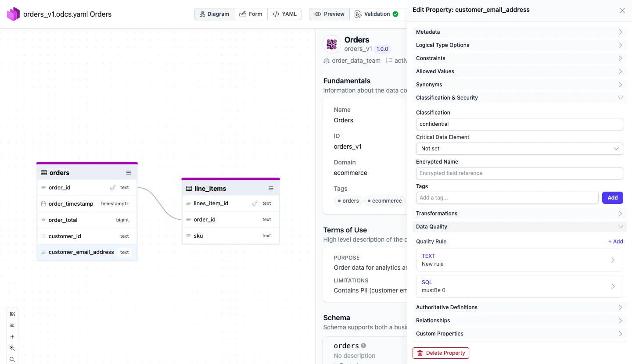
Task: Click the green validation status checkmark
Action: pyautogui.click(x=395, y=14)
